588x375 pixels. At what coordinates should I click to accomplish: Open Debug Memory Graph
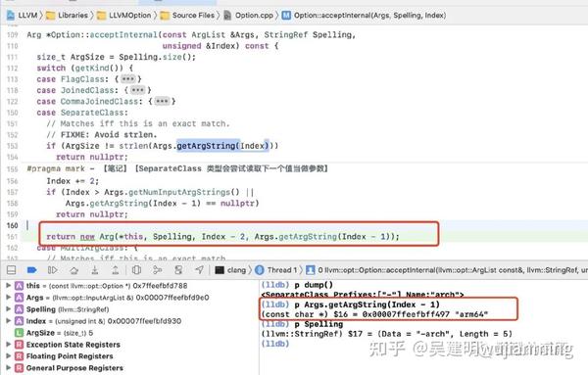[158, 269]
